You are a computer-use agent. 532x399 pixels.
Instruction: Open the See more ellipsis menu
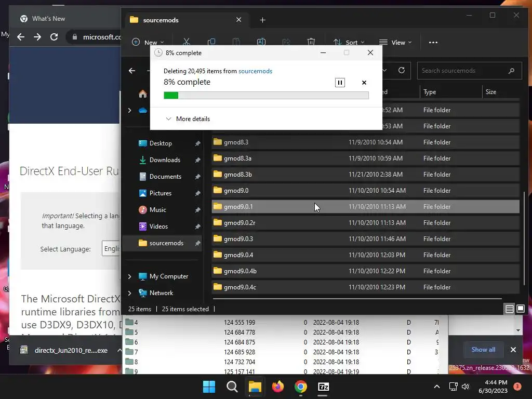click(x=433, y=43)
